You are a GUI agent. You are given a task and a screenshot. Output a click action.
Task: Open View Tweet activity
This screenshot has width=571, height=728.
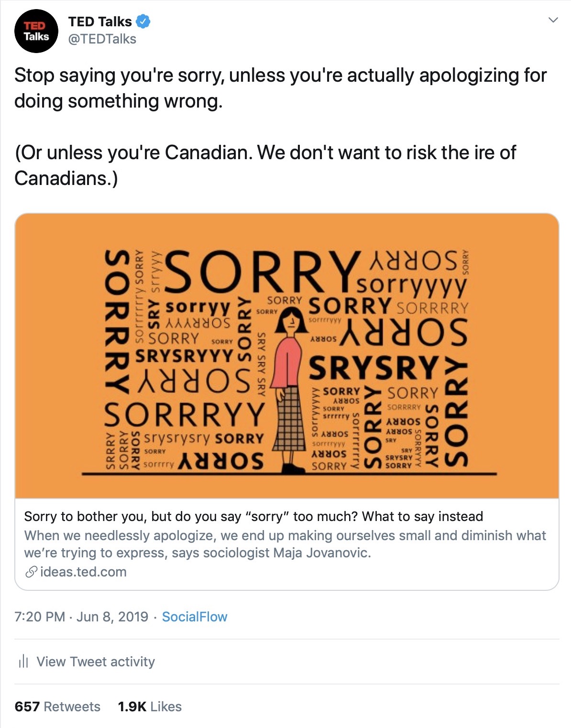pyautogui.click(x=96, y=662)
